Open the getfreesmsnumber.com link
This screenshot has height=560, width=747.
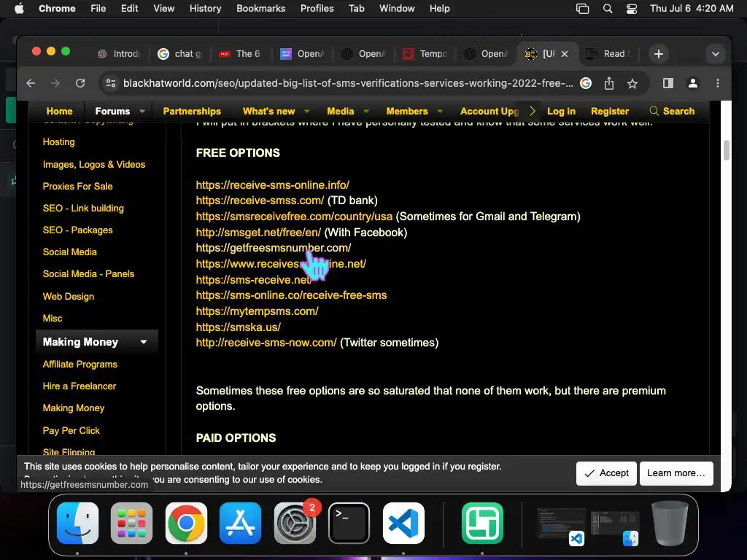273,248
